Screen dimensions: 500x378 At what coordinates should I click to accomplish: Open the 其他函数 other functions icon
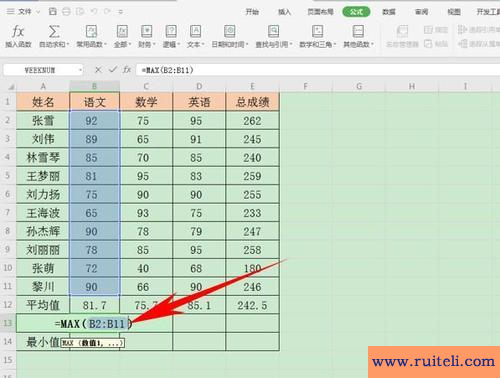tap(358, 32)
